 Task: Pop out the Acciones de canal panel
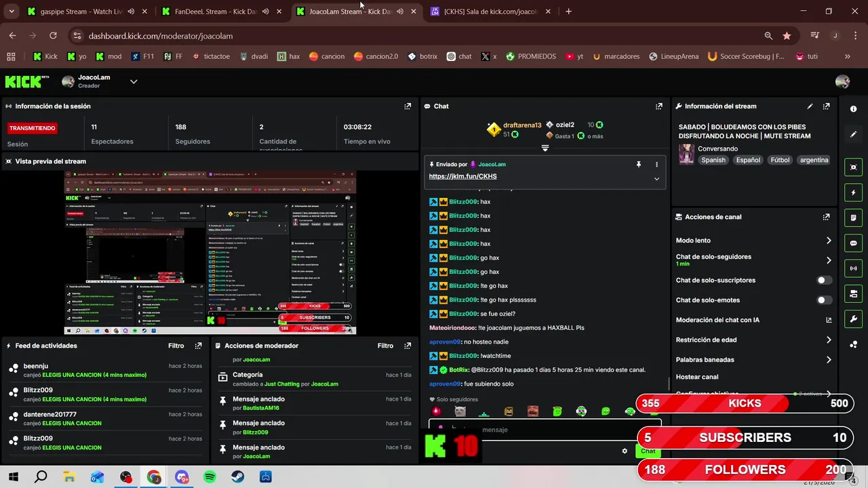click(826, 217)
